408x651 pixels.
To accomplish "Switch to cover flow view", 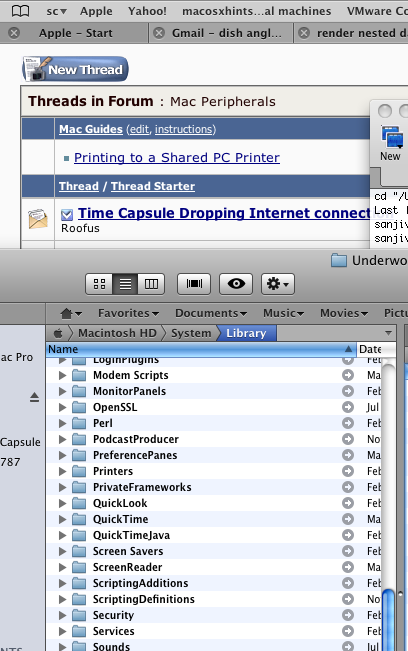I will point(194,284).
